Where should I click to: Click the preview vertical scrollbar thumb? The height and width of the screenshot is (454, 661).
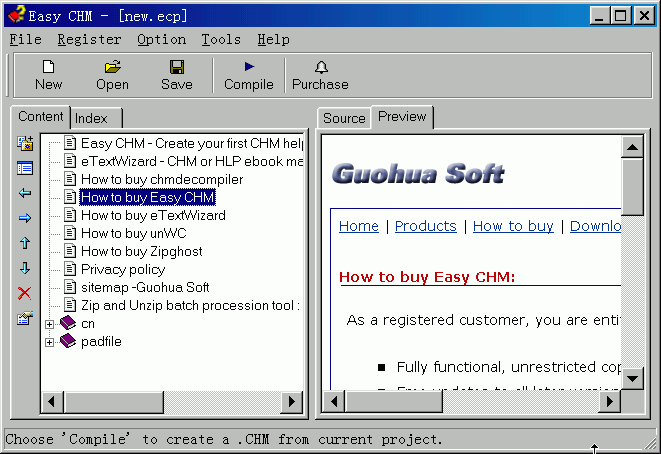pyautogui.click(x=632, y=187)
